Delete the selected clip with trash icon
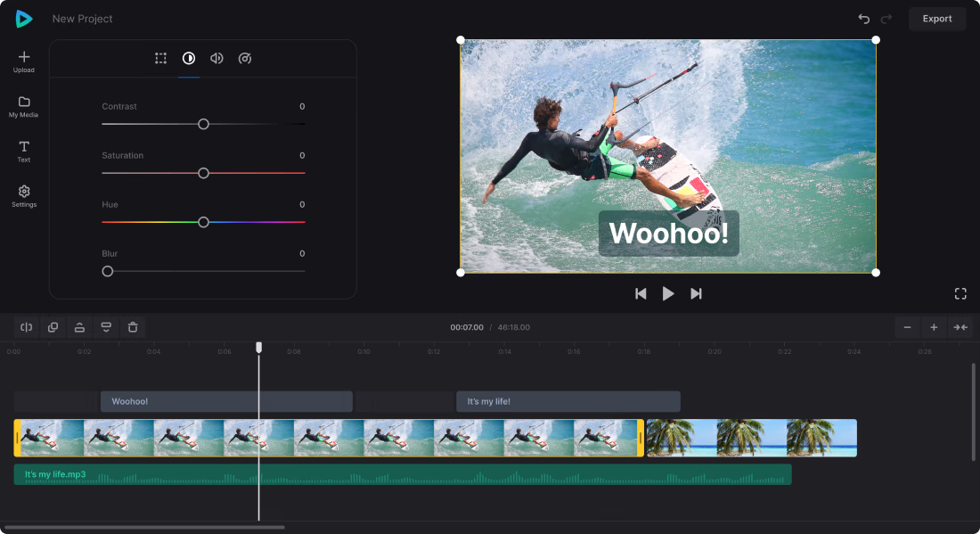 coord(133,327)
